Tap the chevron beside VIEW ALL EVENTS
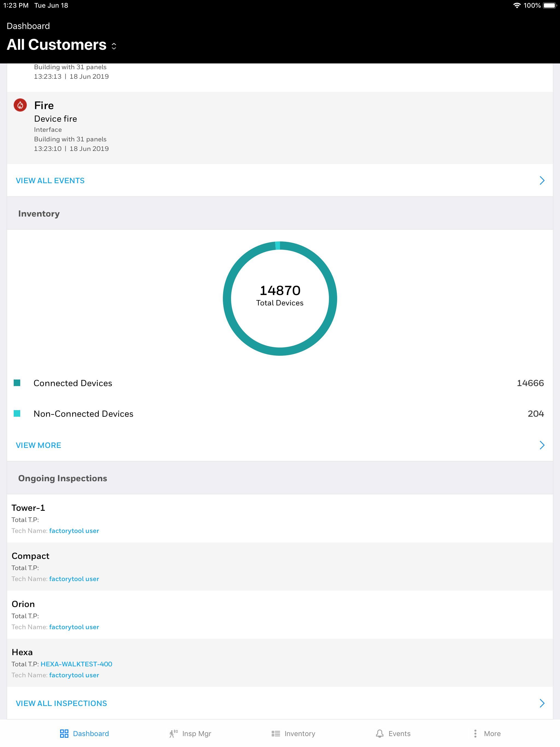This screenshot has width=560, height=747. [x=542, y=181]
